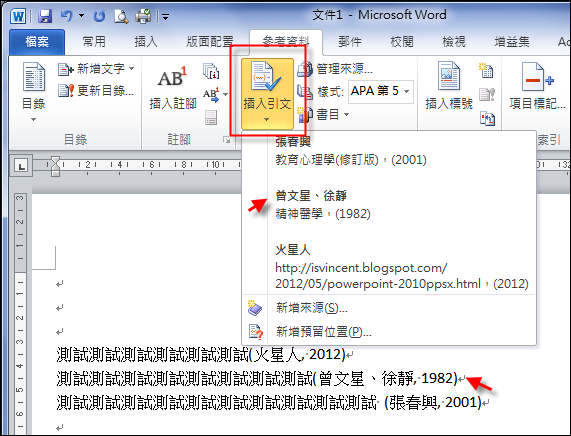Click 更新目錄 to update the table

[96, 91]
